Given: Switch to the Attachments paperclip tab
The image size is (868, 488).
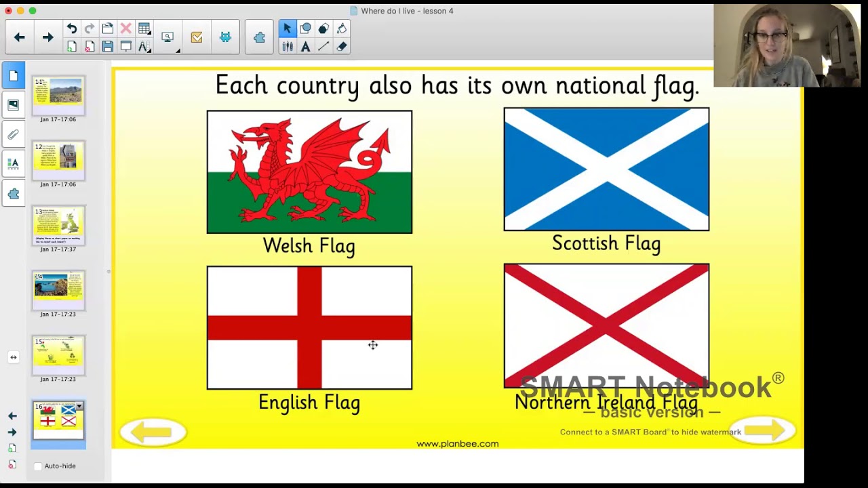Looking at the screenshot, I should pyautogui.click(x=13, y=134).
